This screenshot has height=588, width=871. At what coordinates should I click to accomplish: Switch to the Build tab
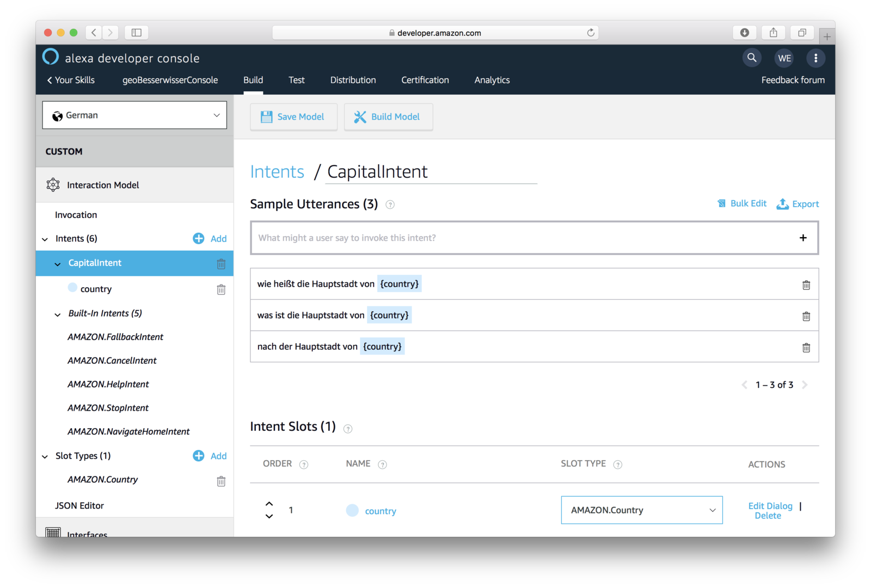click(x=253, y=80)
